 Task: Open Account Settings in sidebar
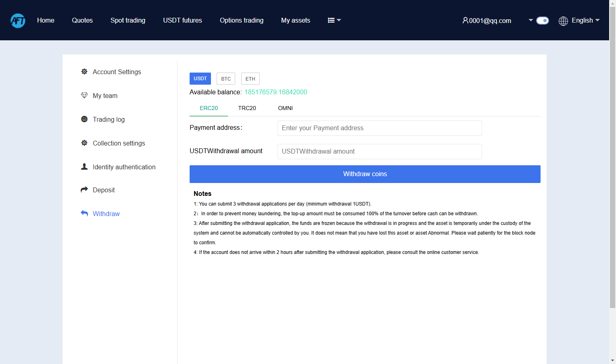(117, 72)
